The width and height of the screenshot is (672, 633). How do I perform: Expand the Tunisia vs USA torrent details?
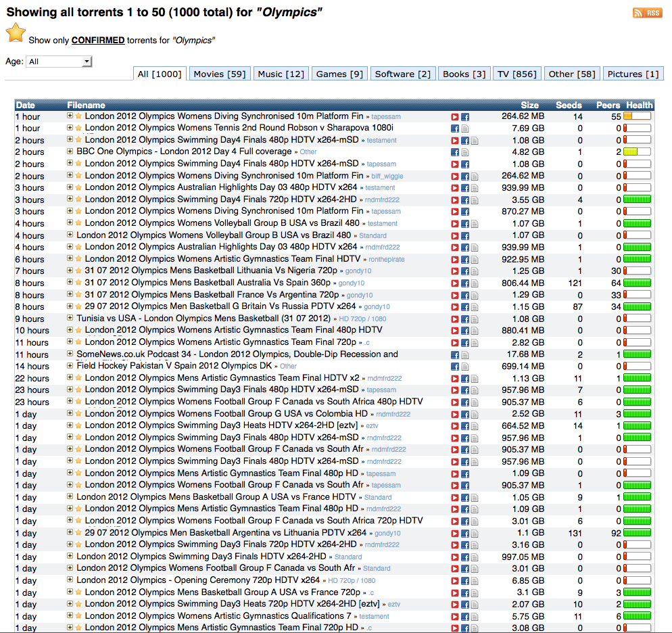[70, 318]
